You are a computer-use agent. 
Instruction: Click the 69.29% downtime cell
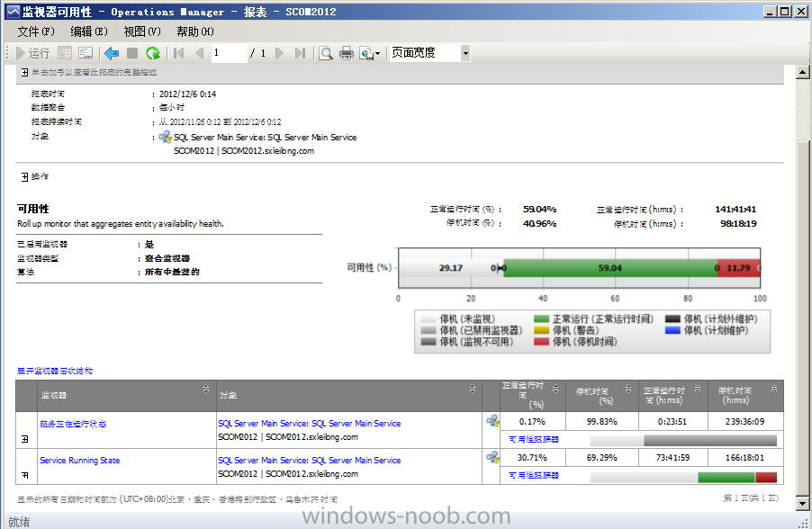(601, 458)
